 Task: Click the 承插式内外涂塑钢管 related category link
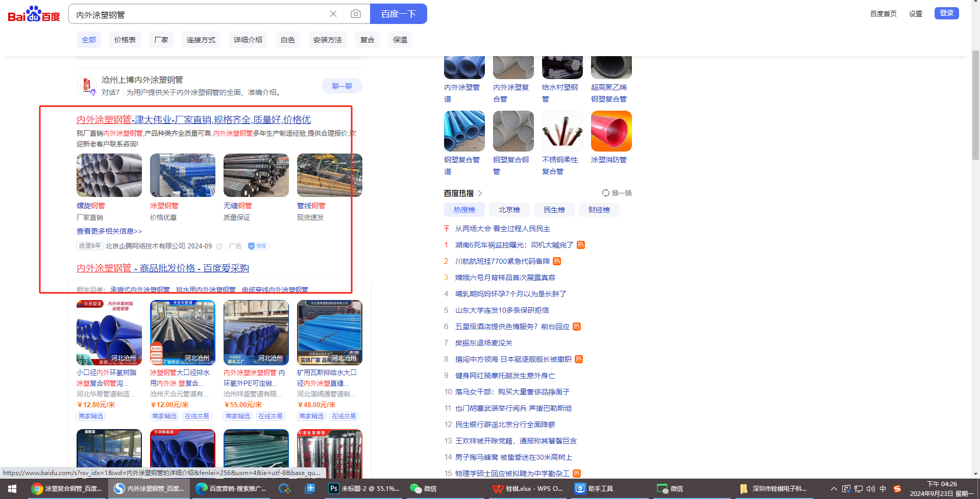[140, 290]
